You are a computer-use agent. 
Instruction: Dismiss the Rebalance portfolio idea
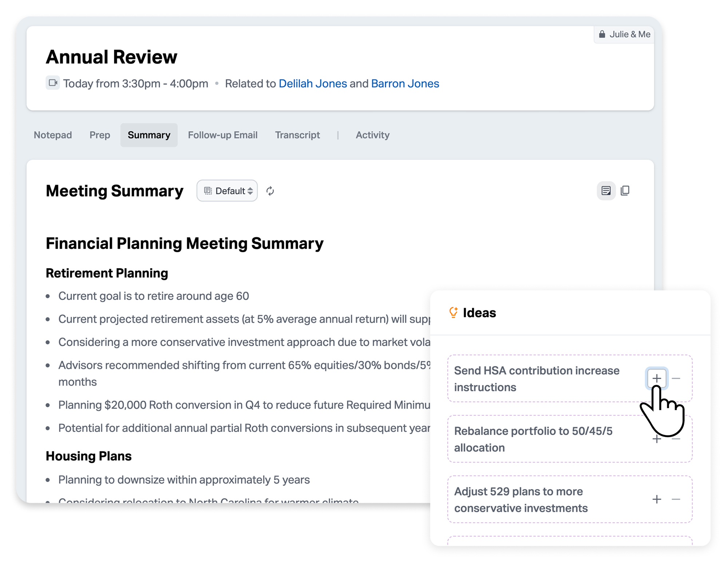pyautogui.click(x=676, y=439)
